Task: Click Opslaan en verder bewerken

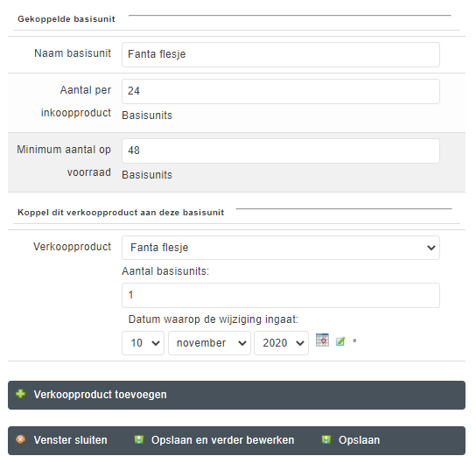Action: click(222, 440)
